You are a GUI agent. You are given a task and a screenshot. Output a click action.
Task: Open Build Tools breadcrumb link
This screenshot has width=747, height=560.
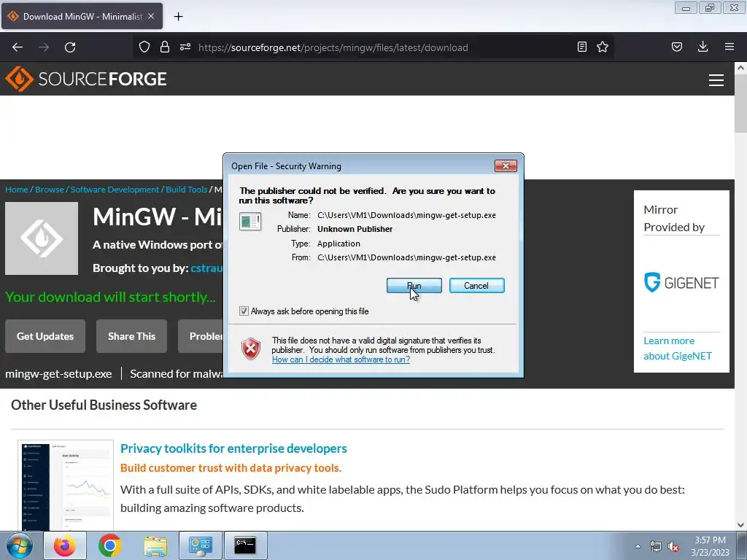pos(186,190)
